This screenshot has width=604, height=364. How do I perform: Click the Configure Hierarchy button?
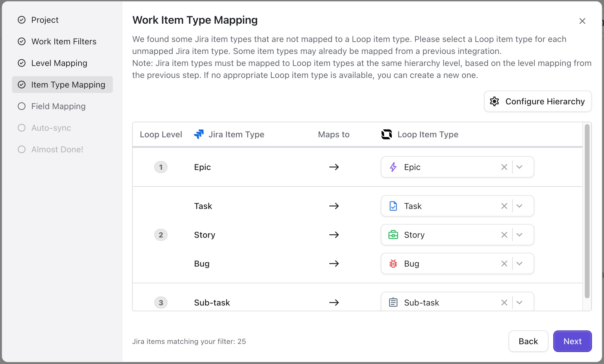point(538,101)
